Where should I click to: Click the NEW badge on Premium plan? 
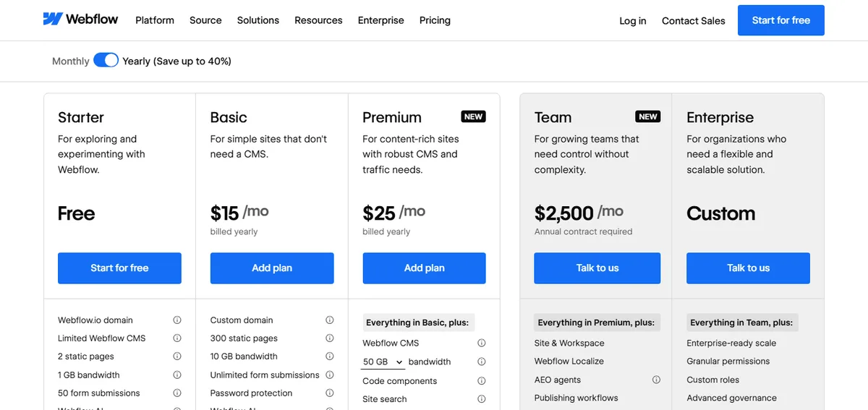click(x=474, y=116)
